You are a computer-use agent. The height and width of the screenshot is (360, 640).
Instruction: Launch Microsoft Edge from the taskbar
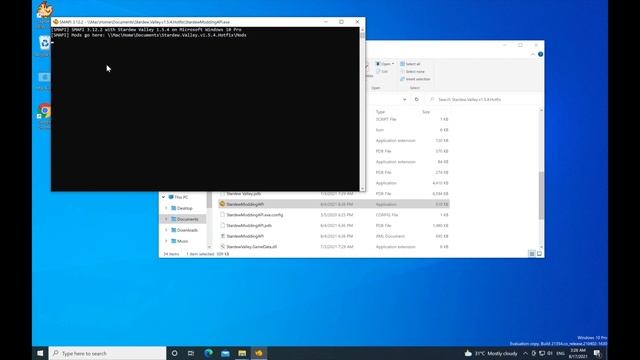pos(208,353)
